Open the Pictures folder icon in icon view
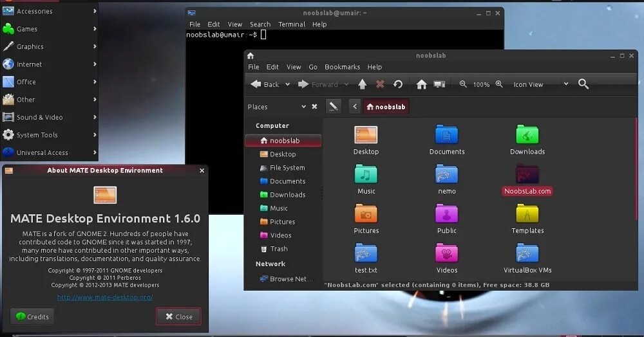This screenshot has height=337, width=644. click(366, 214)
